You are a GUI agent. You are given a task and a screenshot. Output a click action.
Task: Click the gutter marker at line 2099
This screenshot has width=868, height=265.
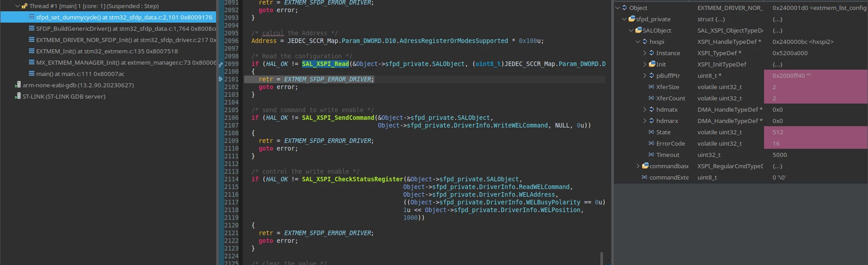(221, 64)
